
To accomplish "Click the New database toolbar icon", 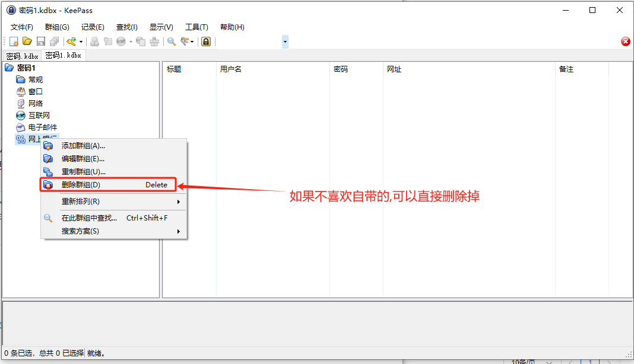I will pyautogui.click(x=14, y=41).
